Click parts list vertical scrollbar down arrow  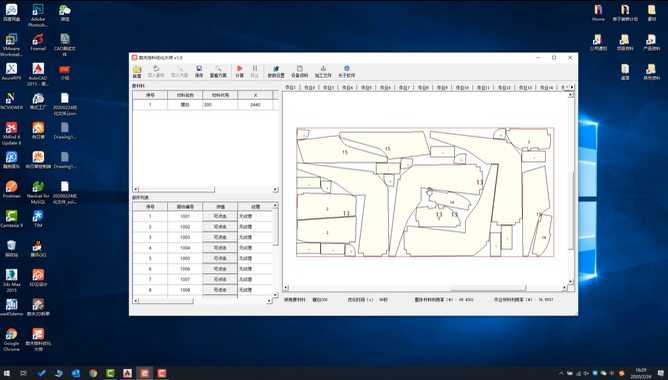click(x=275, y=295)
